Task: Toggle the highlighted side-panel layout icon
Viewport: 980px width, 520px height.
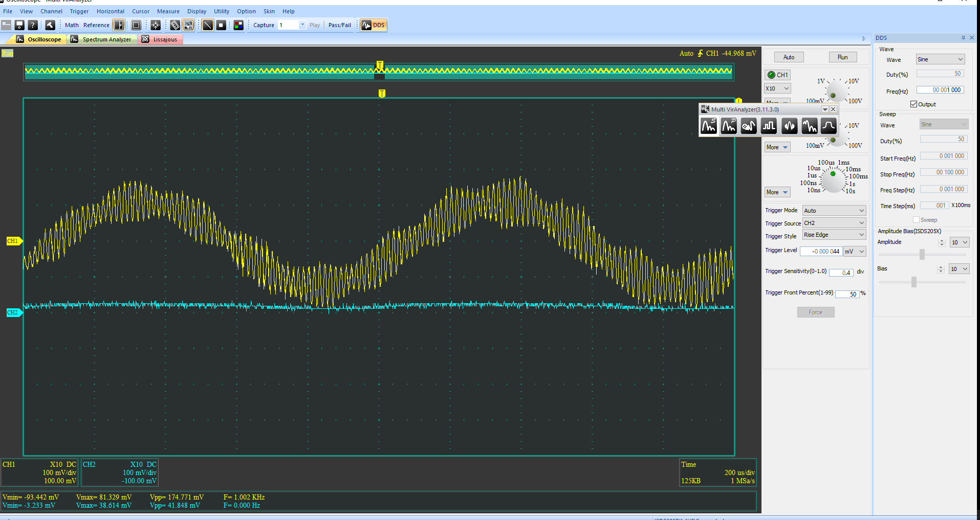Action: coord(119,25)
